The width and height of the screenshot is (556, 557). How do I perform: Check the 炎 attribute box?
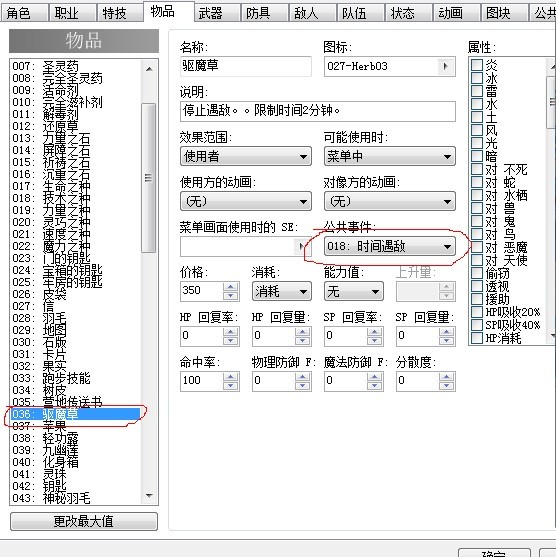pos(477,65)
